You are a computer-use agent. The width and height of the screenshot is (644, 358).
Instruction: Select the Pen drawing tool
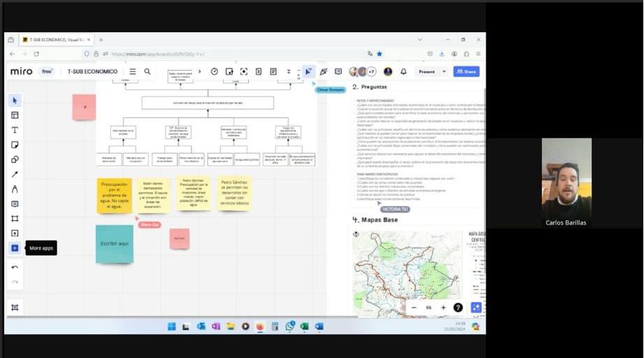(15, 189)
